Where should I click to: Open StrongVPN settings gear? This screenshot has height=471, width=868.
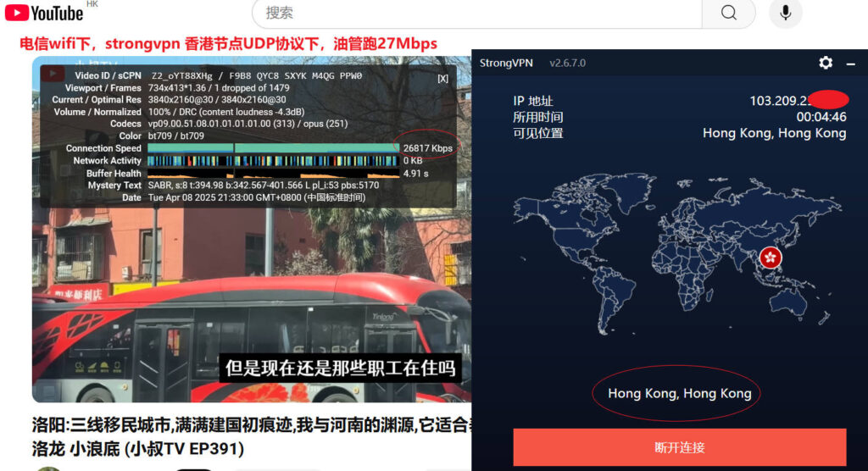tap(826, 63)
